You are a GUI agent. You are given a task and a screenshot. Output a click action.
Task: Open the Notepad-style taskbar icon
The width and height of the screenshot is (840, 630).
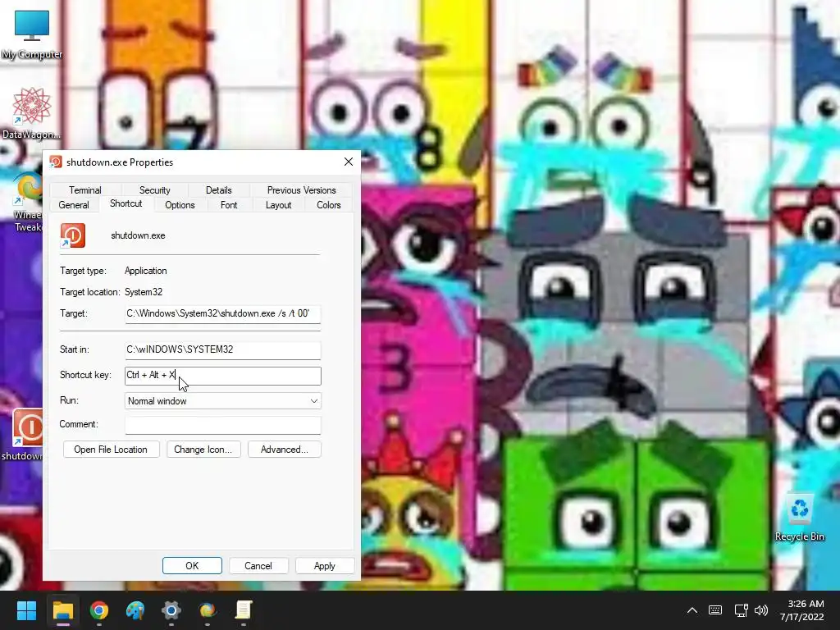(x=244, y=610)
